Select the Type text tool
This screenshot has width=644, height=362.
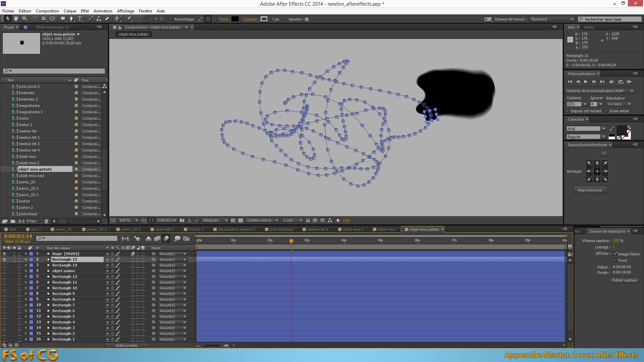point(80,19)
